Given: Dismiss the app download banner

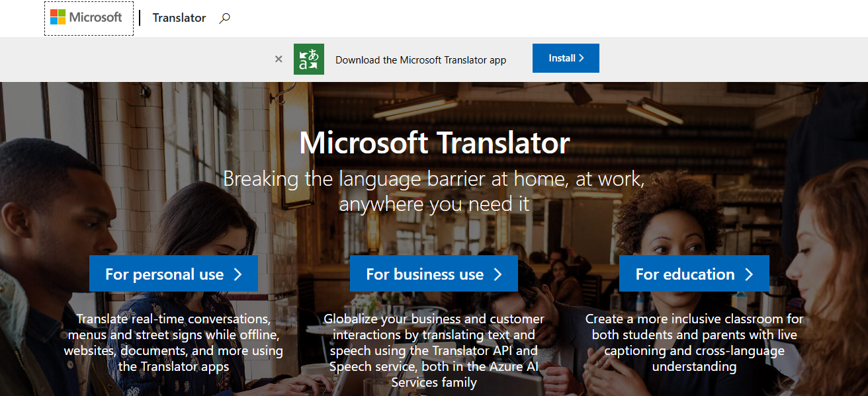Looking at the screenshot, I should 279,59.
